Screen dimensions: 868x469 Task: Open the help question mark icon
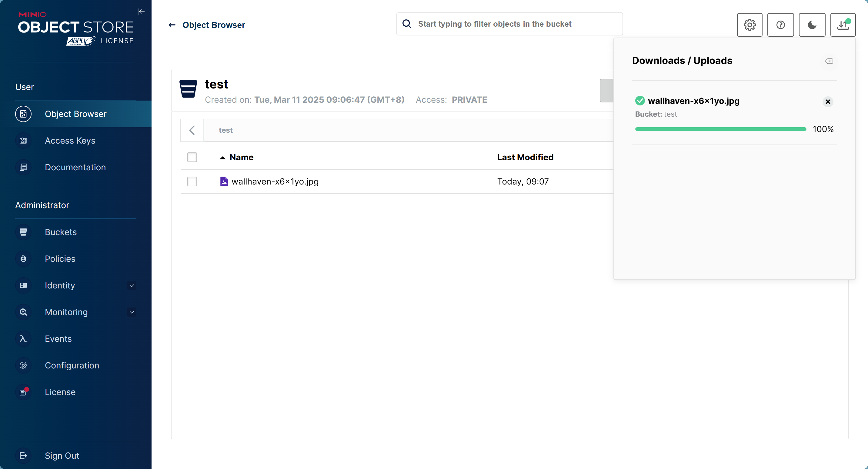click(x=780, y=25)
